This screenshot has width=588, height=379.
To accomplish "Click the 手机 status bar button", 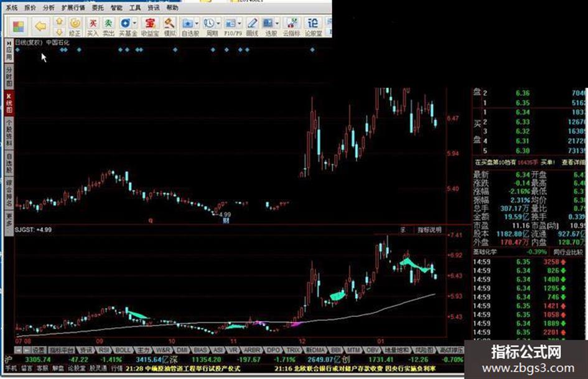I will 11,368.
